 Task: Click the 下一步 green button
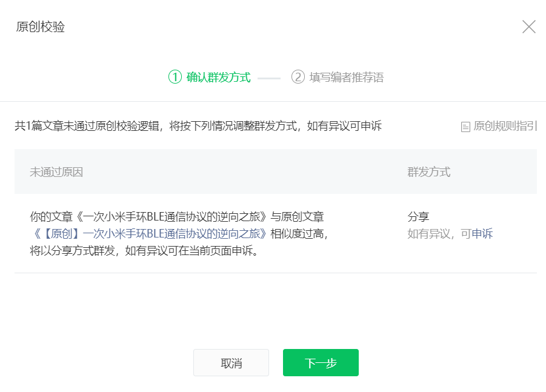[321, 363]
